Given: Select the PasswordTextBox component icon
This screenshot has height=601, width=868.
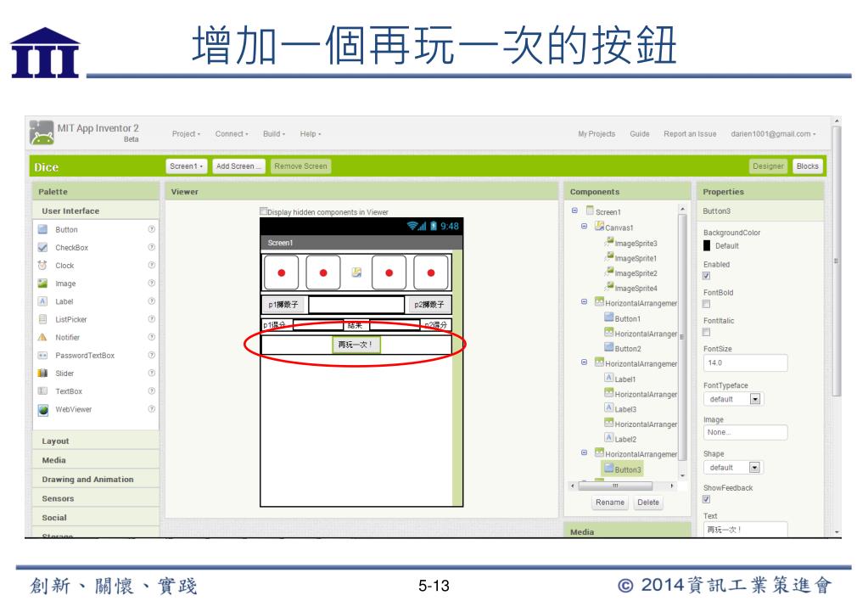Looking at the screenshot, I should [42, 355].
